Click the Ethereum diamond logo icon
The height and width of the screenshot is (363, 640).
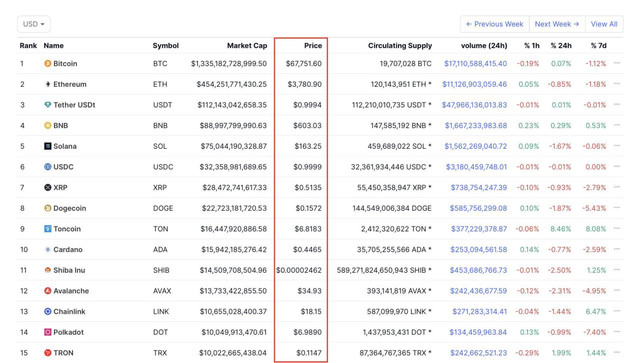[48, 84]
